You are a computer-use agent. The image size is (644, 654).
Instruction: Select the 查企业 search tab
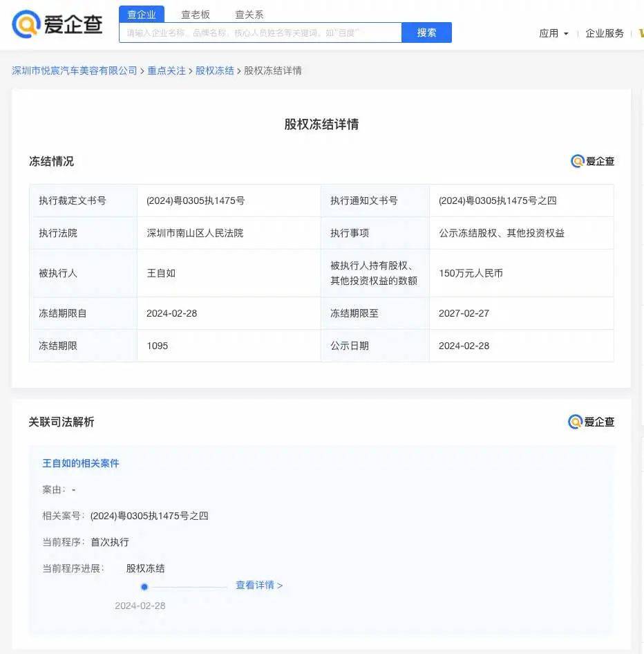[x=142, y=15]
